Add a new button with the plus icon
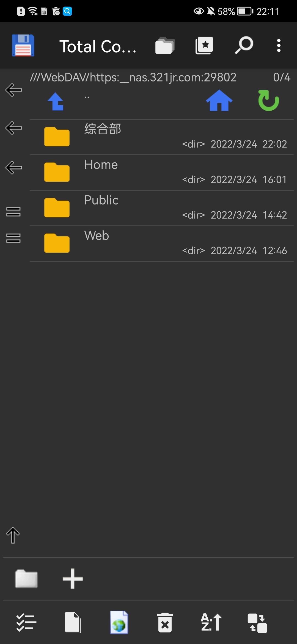 [x=73, y=579]
